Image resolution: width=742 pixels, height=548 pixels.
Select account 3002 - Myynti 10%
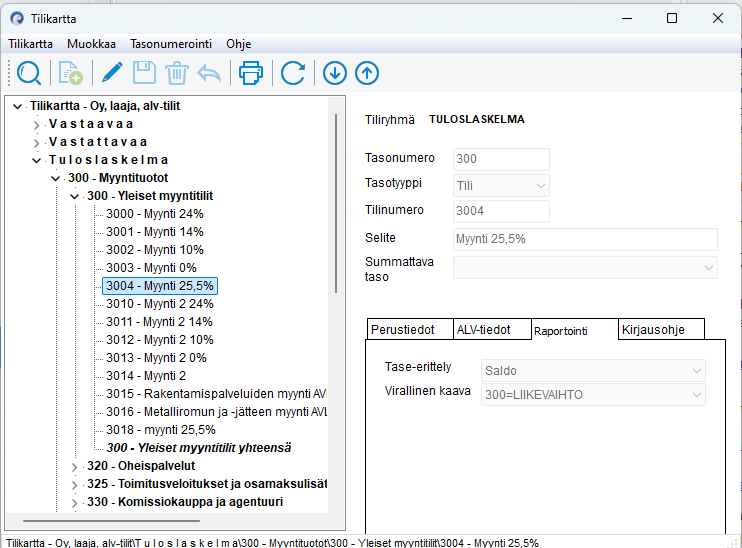(155, 250)
